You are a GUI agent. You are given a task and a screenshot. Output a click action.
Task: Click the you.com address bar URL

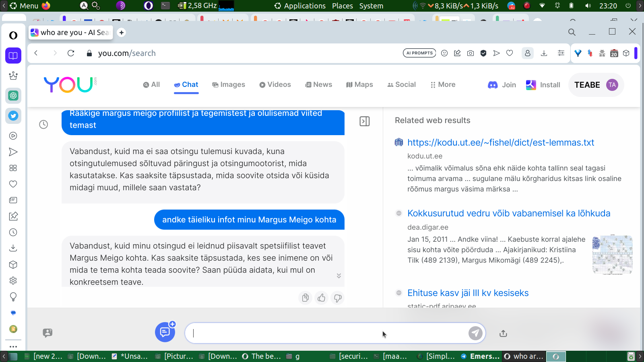point(127,53)
